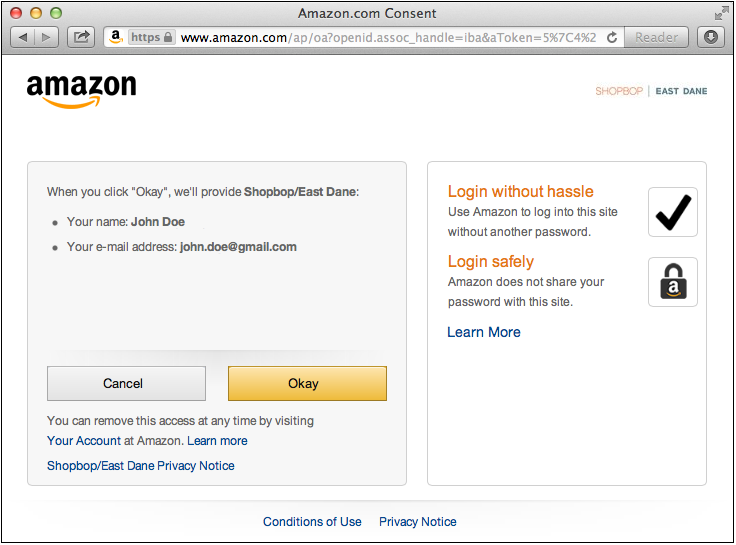The image size is (736, 545).
Task: Click the Shopbop East Dane logo
Action: (651, 91)
